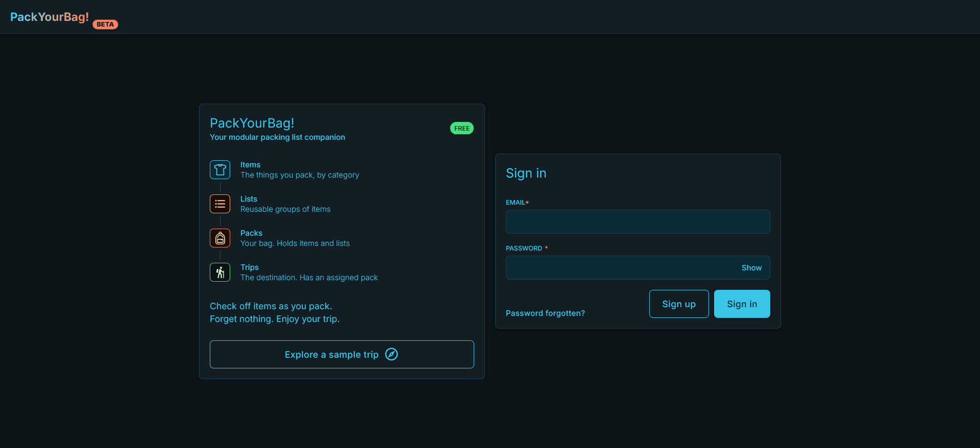The width and height of the screenshot is (980, 448).
Task: Click "Check off items as you pack."
Action: coord(271,306)
